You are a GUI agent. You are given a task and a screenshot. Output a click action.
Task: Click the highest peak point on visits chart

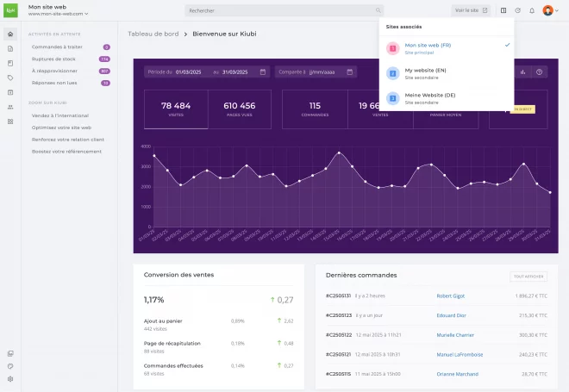[x=340, y=152]
